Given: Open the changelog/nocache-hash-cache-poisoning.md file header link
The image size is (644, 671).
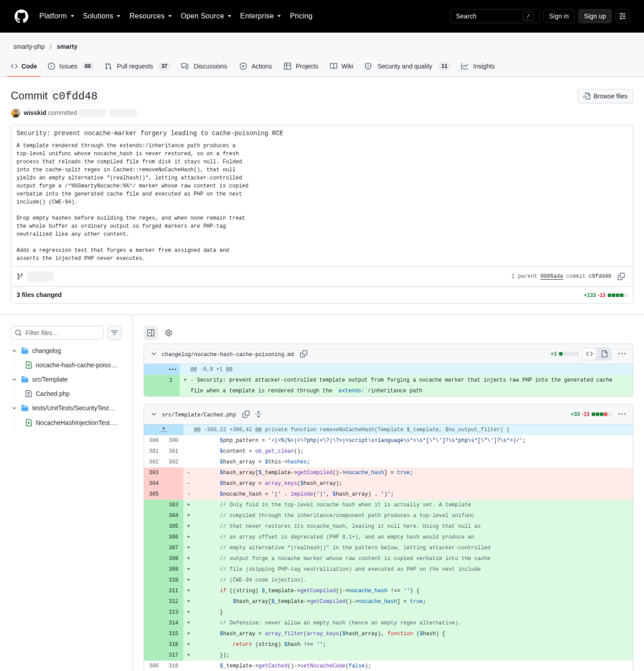Looking at the screenshot, I should [x=228, y=354].
